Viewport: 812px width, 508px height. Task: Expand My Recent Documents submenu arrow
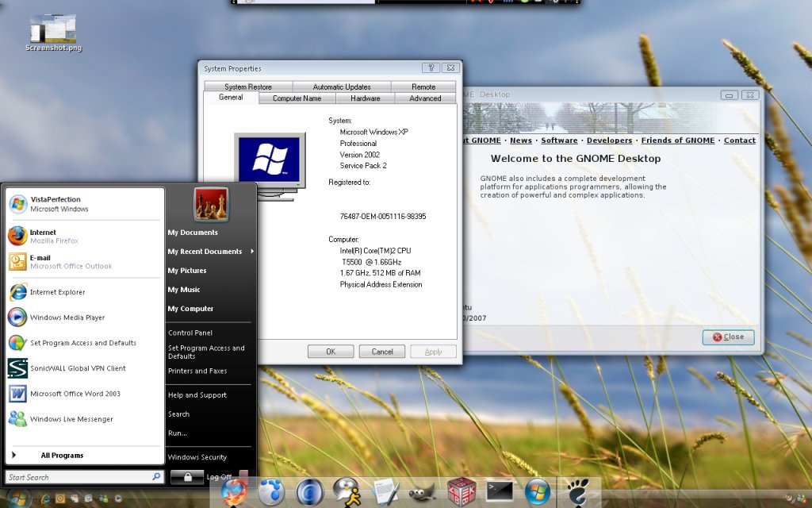coord(252,252)
